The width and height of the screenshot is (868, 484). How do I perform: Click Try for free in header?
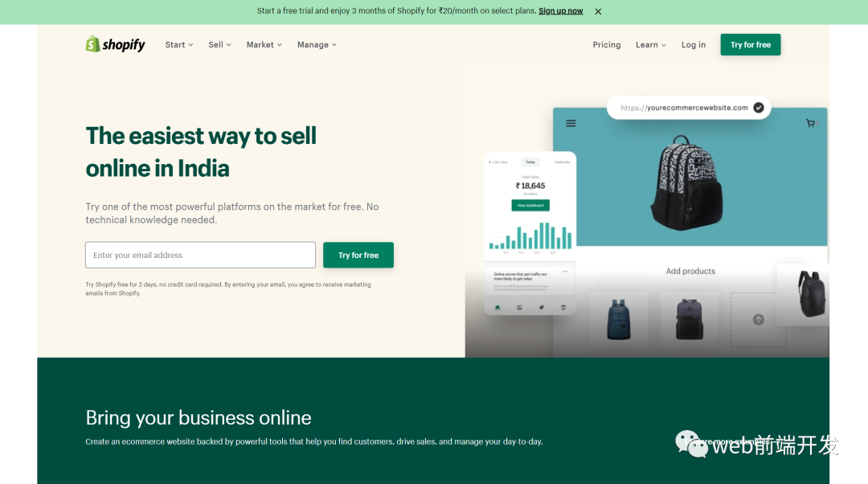click(751, 45)
